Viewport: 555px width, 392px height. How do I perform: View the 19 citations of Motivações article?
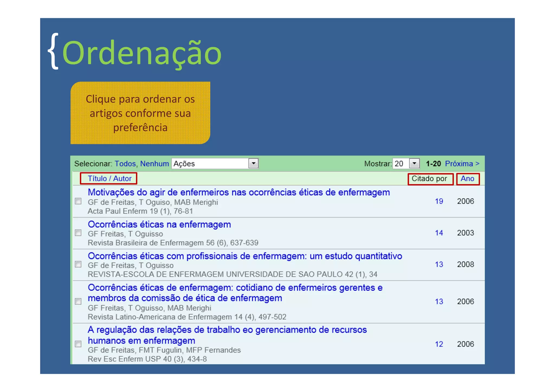point(439,201)
